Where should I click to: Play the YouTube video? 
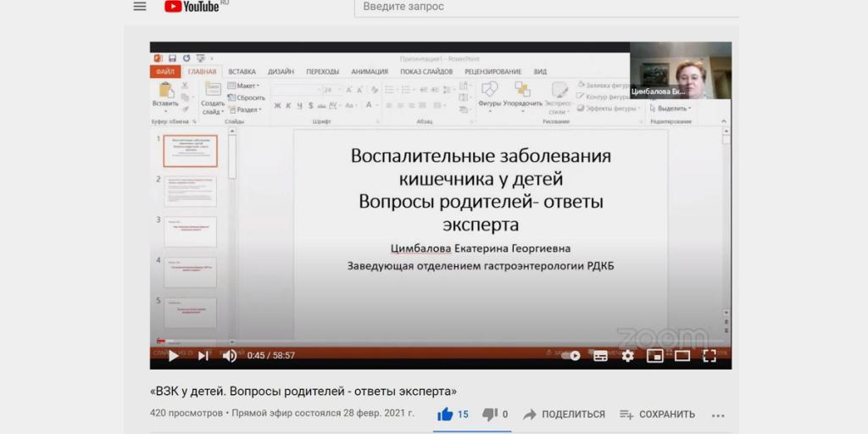173,356
